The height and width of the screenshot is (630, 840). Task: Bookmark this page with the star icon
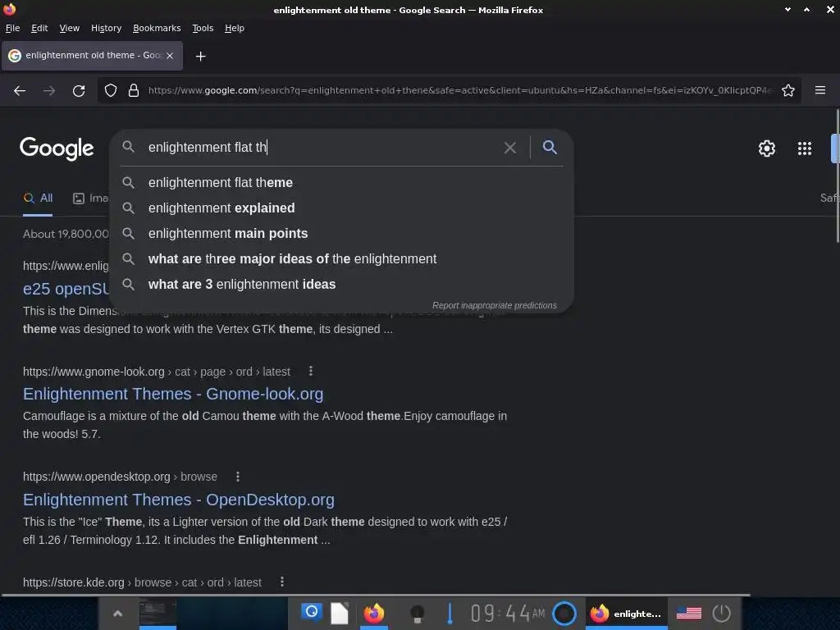click(788, 90)
